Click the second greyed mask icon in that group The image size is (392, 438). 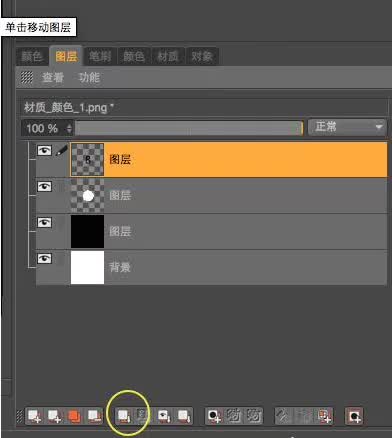pos(254,416)
